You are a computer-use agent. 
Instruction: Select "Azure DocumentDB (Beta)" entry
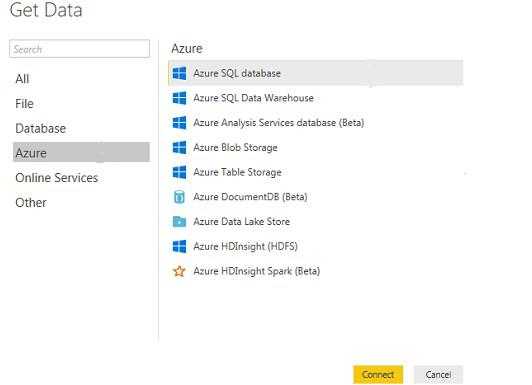[250, 197]
